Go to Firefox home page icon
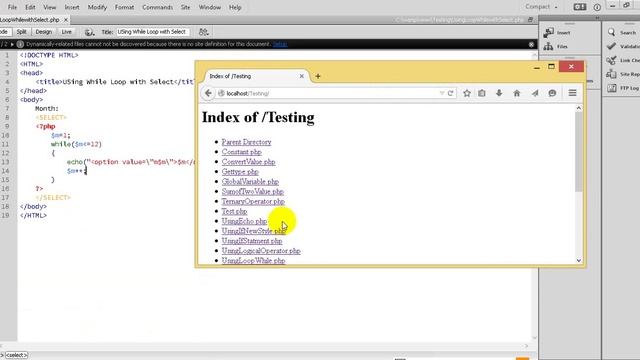Image resolution: width=640 pixels, height=360 pixels. pos(517,93)
